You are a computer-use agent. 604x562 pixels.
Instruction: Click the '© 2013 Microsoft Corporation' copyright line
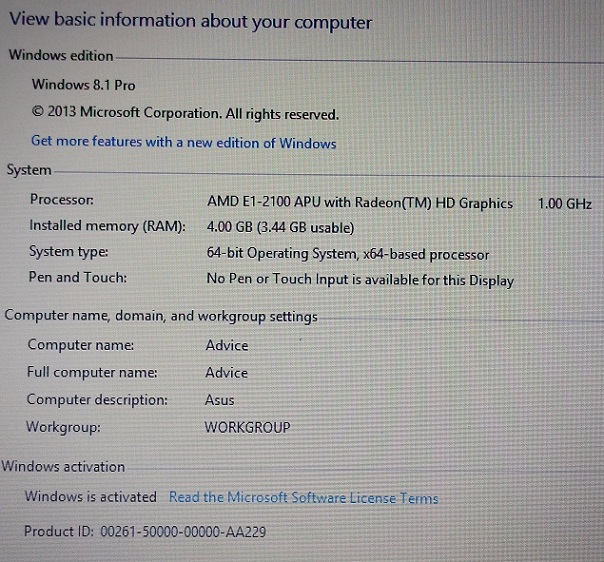[x=185, y=113]
